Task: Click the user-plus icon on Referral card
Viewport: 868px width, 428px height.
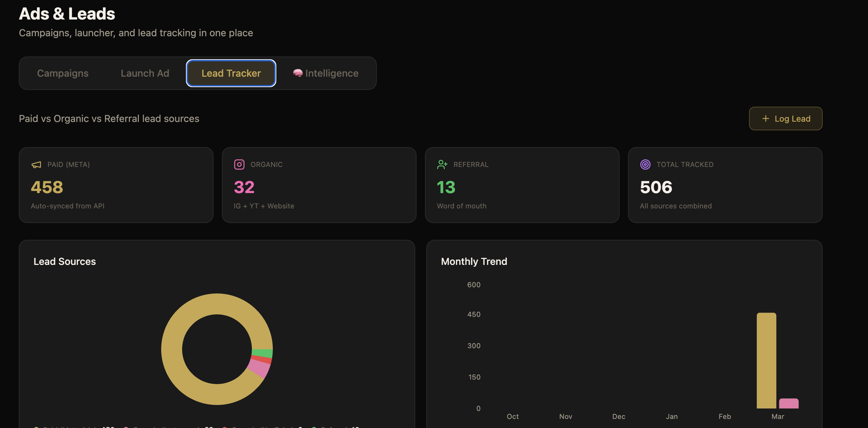Action: (x=442, y=165)
